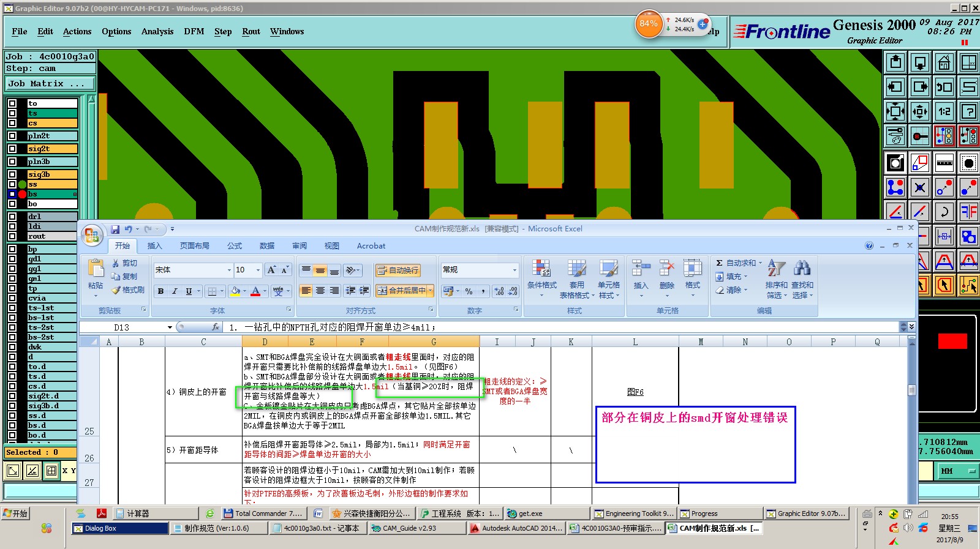Click the pan down arrow icon in Genesis toolbar
Viewport: 980px width, 549px height.
920,62
